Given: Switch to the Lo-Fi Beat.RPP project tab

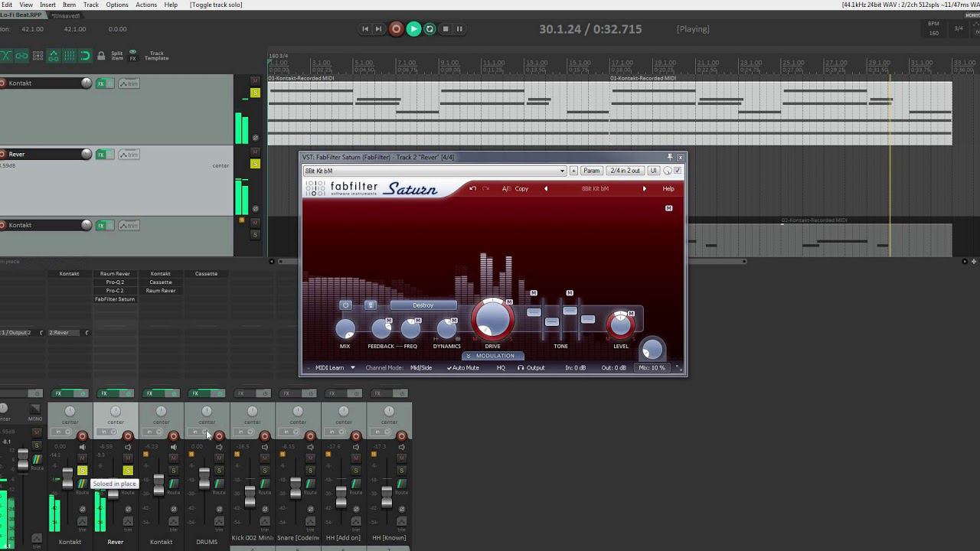Looking at the screenshot, I should (x=21, y=15).
